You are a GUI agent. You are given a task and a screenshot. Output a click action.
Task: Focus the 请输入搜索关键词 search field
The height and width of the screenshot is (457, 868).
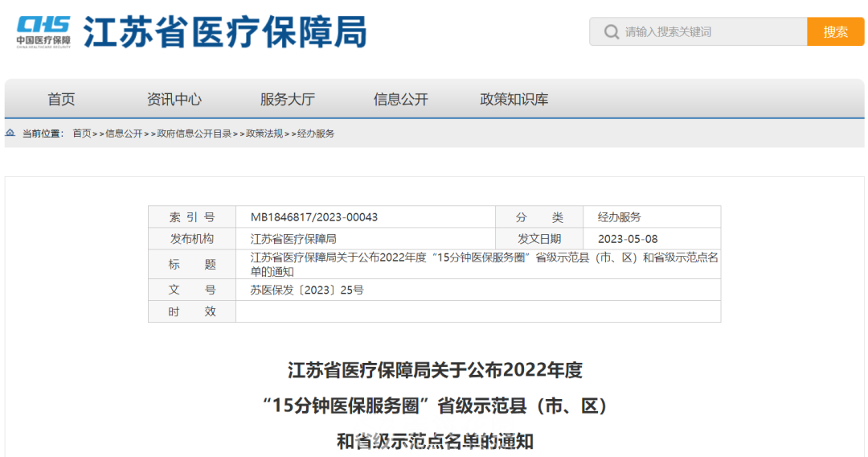coord(698,31)
